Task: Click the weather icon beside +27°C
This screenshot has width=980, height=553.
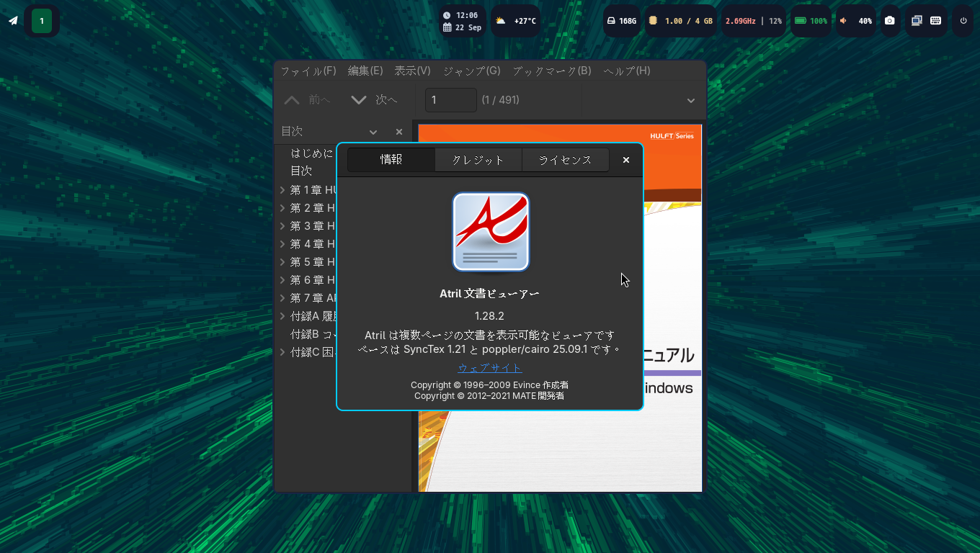Action: [x=501, y=21]
